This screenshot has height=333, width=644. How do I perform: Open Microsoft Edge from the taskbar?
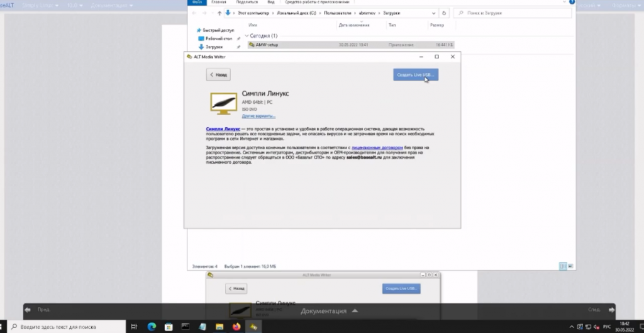tap(152, 327)
